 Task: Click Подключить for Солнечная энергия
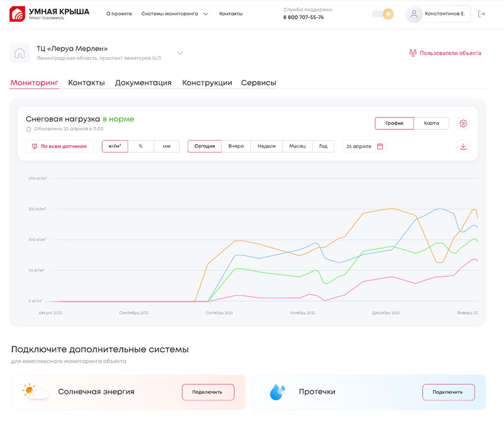(x=208, y=392)
